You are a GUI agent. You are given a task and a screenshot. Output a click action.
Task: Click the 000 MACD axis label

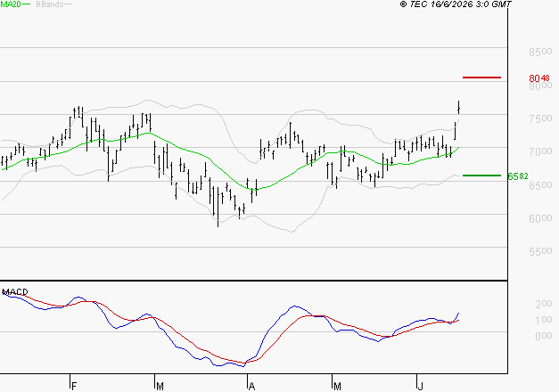tap(544, 336)
